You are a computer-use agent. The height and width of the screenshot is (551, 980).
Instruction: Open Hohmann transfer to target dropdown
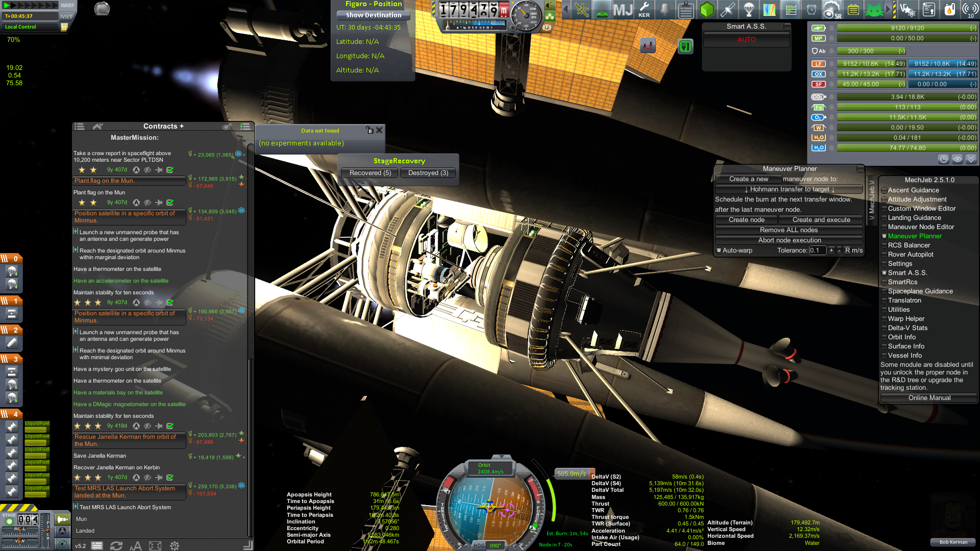click(789, 189)
